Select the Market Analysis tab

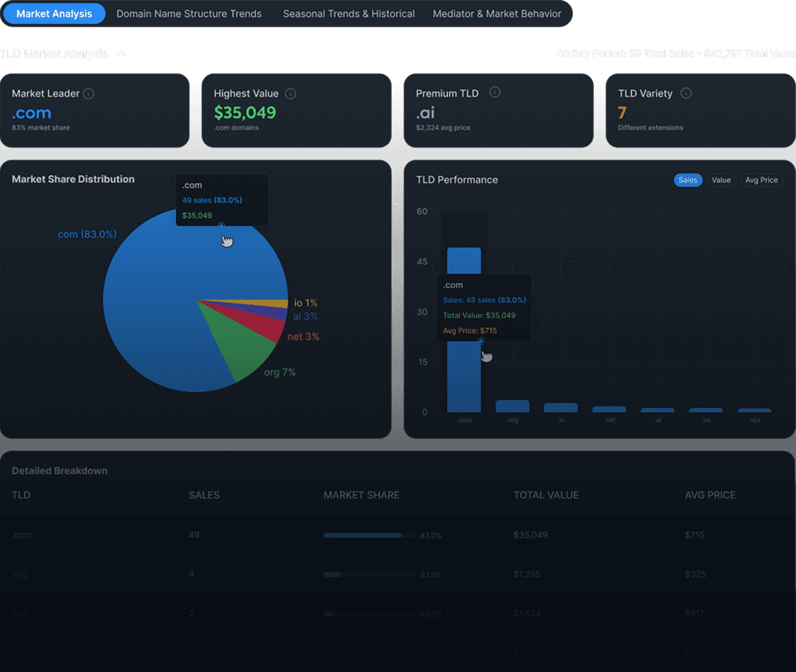click(x=54, y=13)
